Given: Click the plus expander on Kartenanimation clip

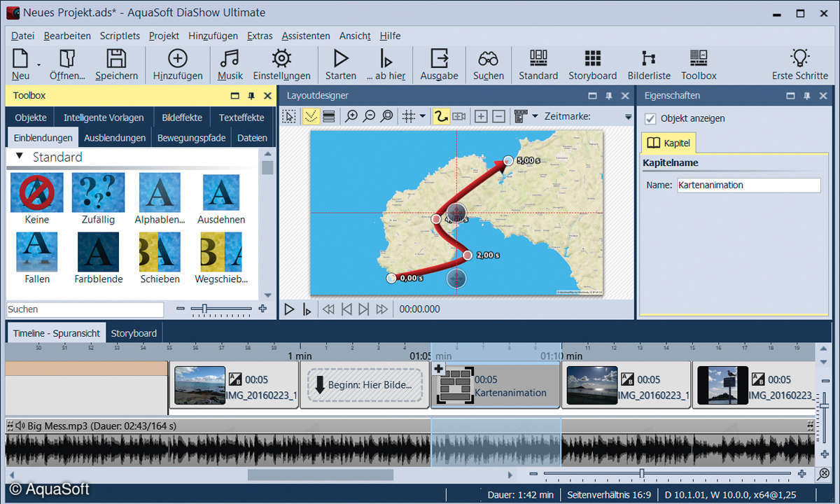Looking at the screenshot, I should [438, 369].
